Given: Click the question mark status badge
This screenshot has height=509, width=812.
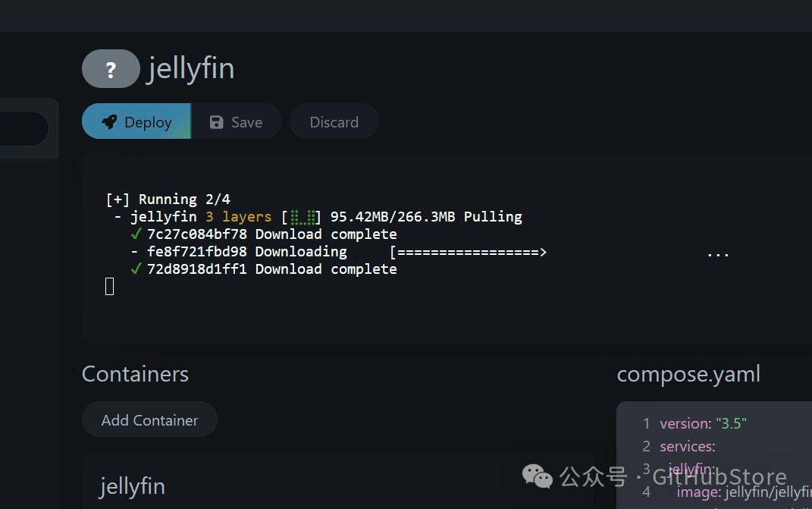Looking at the screenshot, I should click(x=111, y=68).
